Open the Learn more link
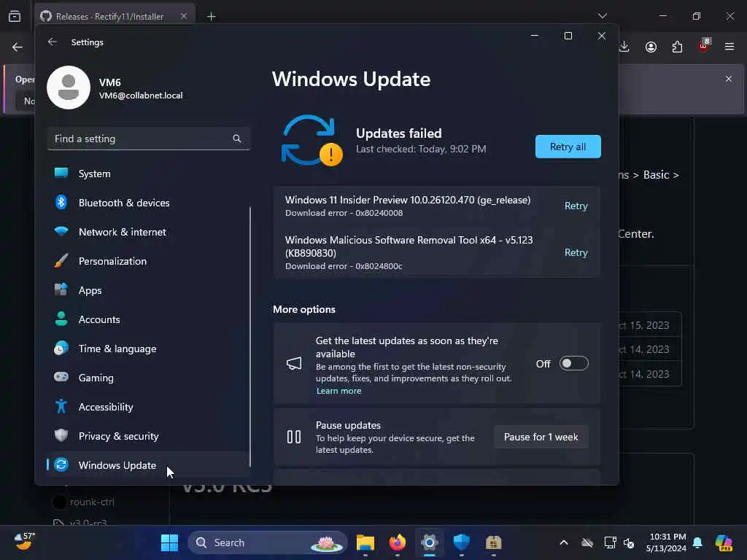This screenshot has height=560, width=747. tap(338, 391)
